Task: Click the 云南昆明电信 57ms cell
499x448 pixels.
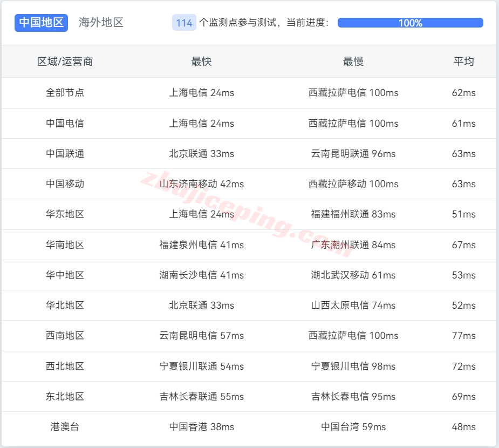Action: click(x=201, y=336)
